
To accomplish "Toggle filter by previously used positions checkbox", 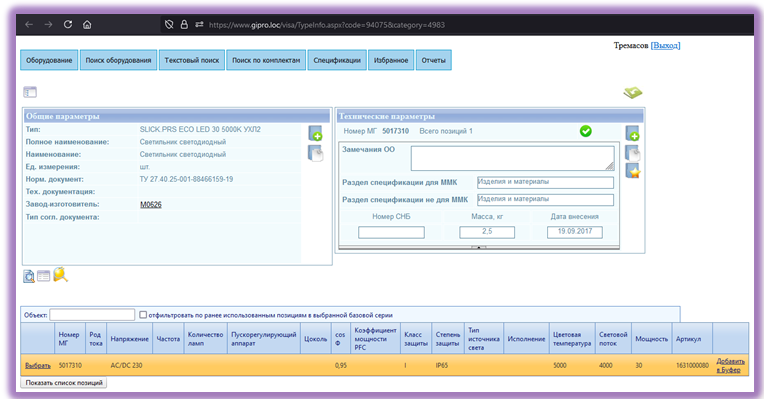I will click(x=143, y=315).
